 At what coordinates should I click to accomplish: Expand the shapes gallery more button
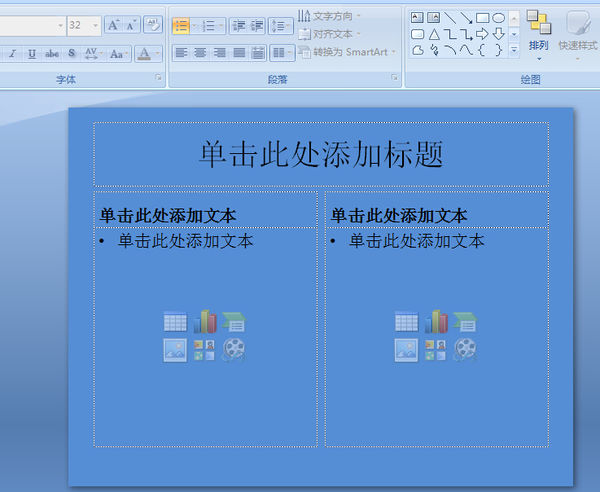[x=514, y=49]
